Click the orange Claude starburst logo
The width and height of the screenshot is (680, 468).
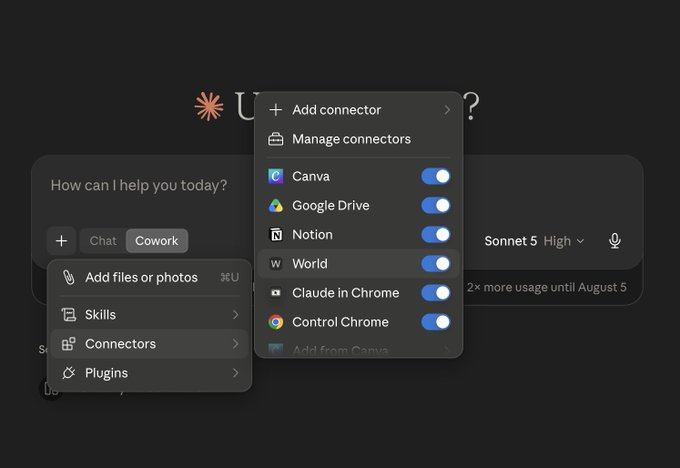click(x=209, y=106)
